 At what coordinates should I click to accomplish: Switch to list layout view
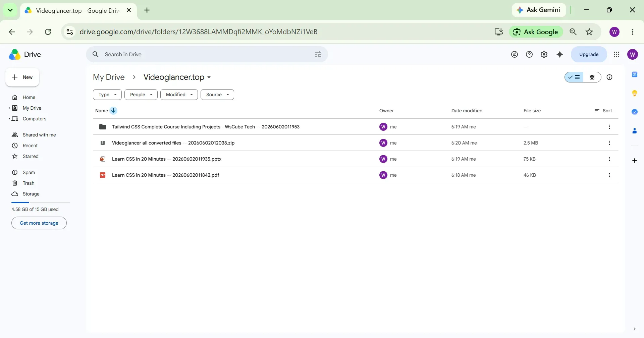tap(574, 77)
